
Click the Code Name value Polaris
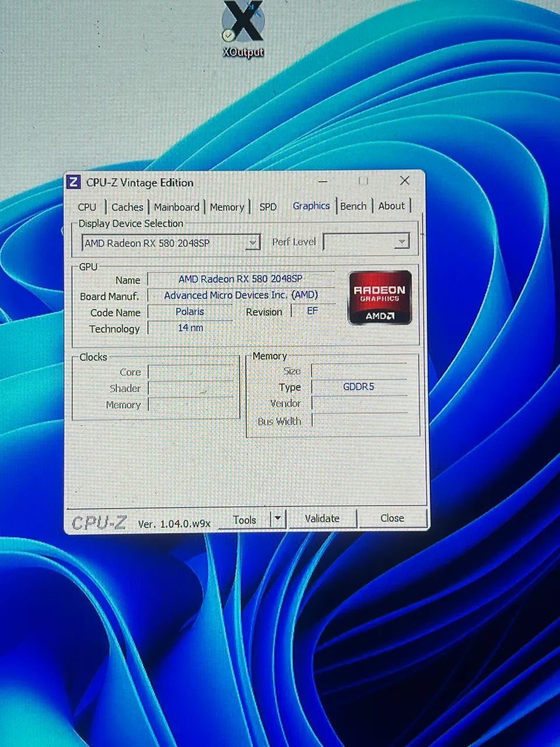(190, 312)
